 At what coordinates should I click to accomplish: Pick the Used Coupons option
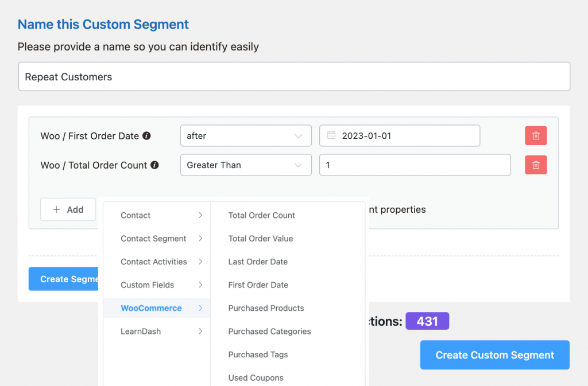point(256,378)
